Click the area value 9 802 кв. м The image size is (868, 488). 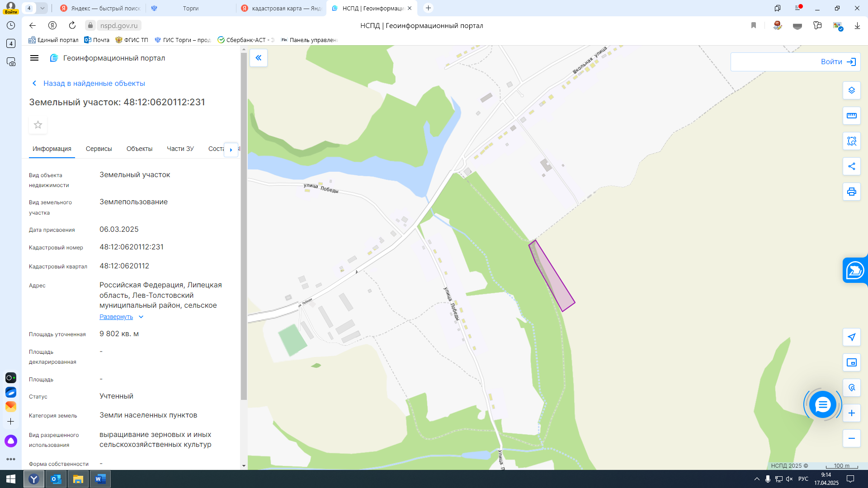point(119,333)
